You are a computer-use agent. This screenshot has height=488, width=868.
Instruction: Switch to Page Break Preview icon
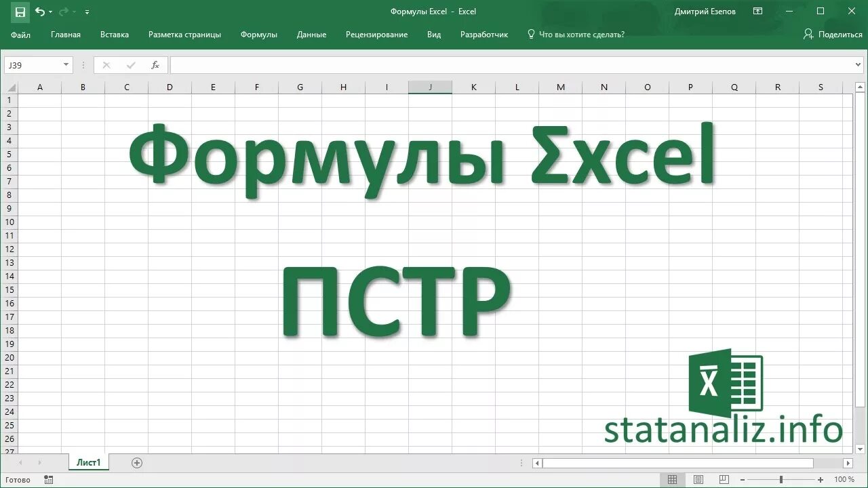pos(725,480)
